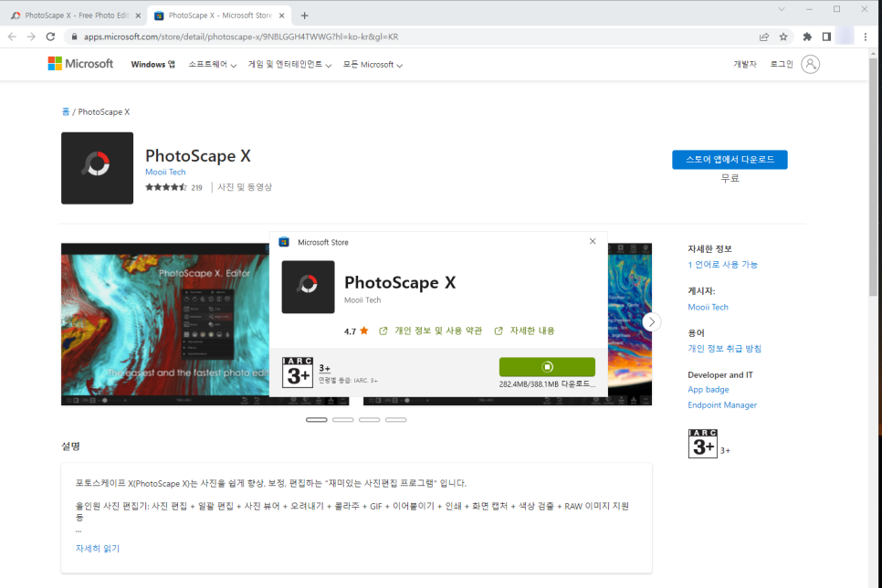Select the fourth carousel indicator
882x588 pixels.
tap(396, 420)
